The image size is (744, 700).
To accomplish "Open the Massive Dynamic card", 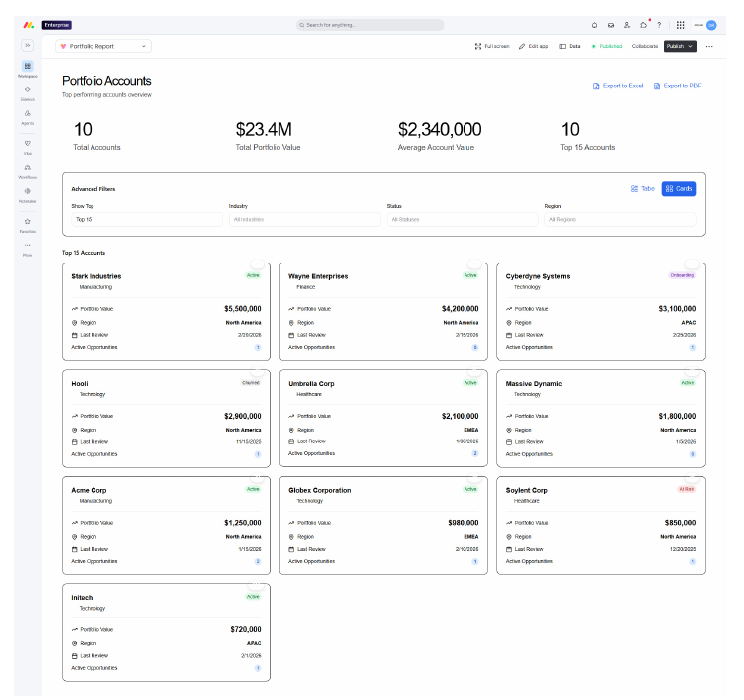I will 601,419.
